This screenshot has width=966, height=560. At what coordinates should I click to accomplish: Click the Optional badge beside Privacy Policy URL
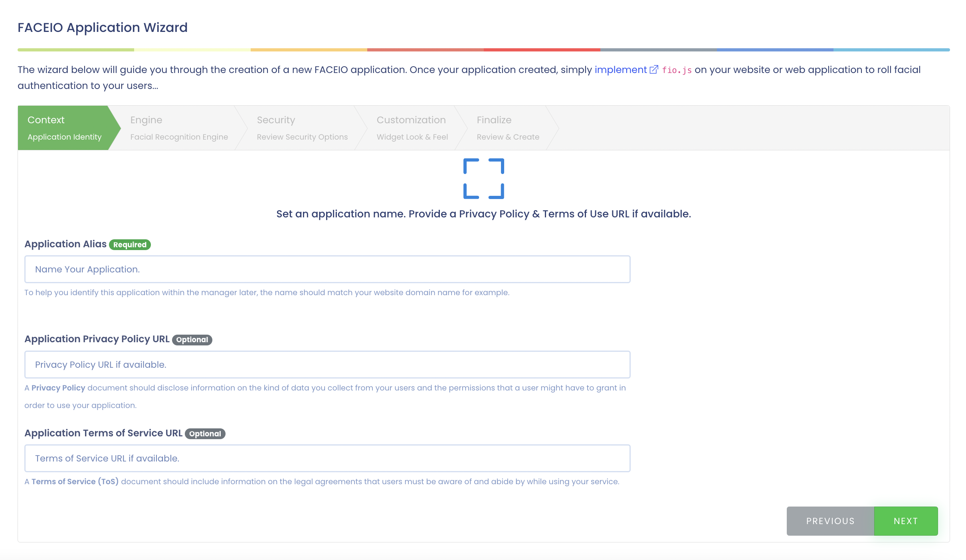[x=192, y=340]
